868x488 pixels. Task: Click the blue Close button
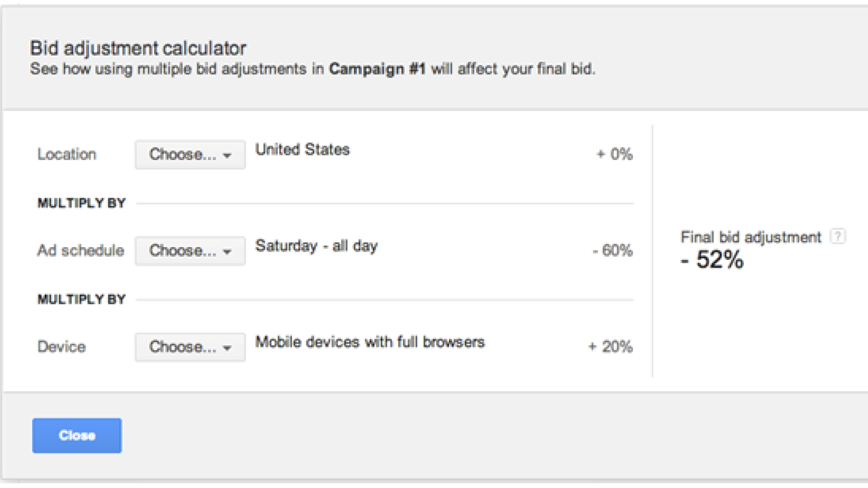pos(77,436)
